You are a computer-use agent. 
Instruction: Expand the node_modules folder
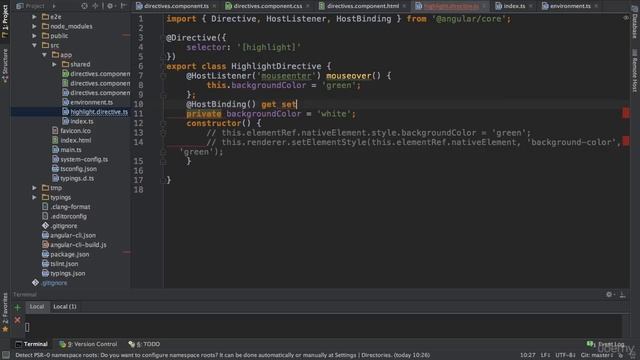pyautogui.click(x=35, y=26)
